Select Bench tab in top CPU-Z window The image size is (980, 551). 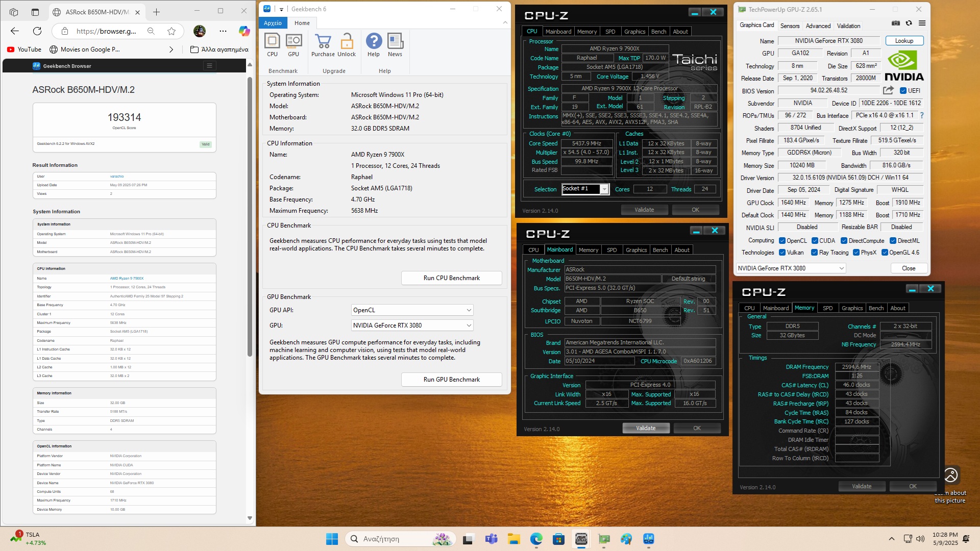pos(658,32)
